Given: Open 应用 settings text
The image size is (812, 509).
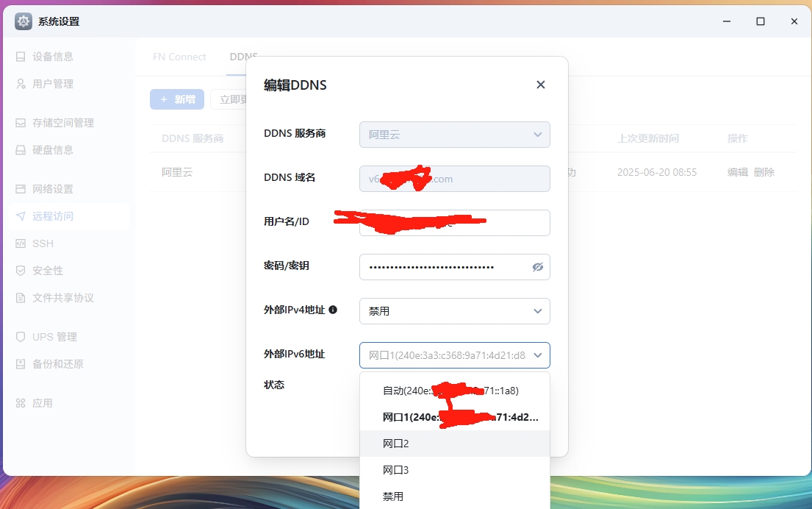Looking at the screenshot, I should [43, 403].
